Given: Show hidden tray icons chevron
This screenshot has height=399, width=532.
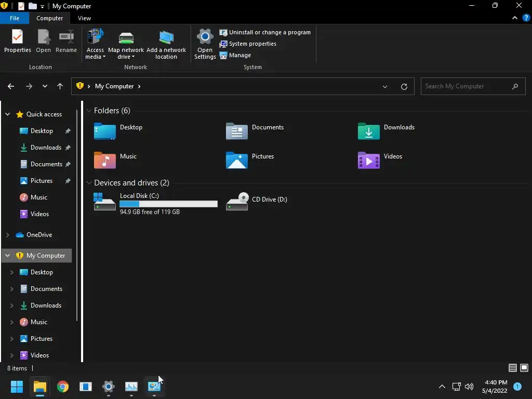Looking at the screenshot, I should (442, 387).
